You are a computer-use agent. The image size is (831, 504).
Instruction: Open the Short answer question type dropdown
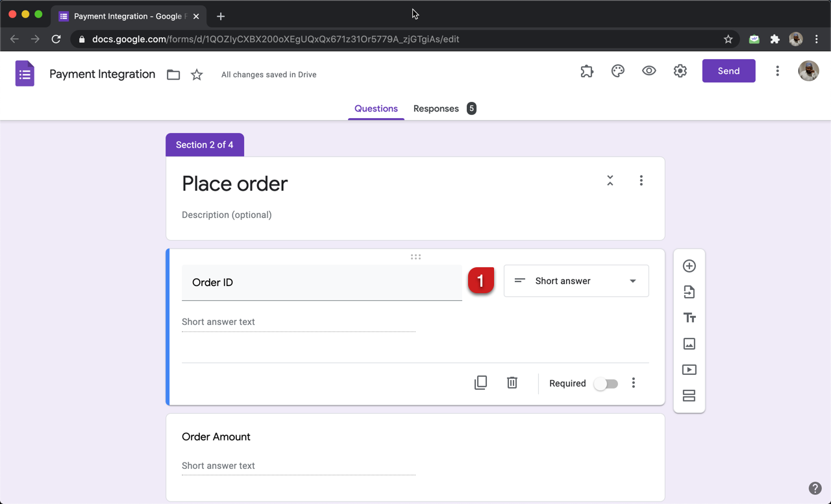[576, 281]
